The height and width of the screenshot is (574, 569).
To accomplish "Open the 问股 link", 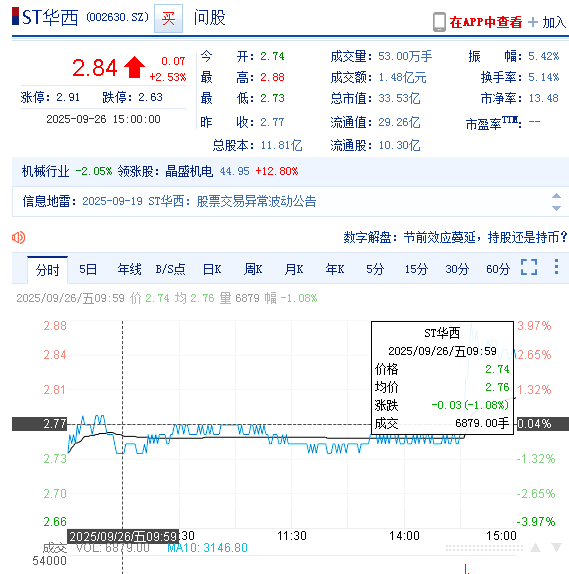I will click(x=209, y=18).
